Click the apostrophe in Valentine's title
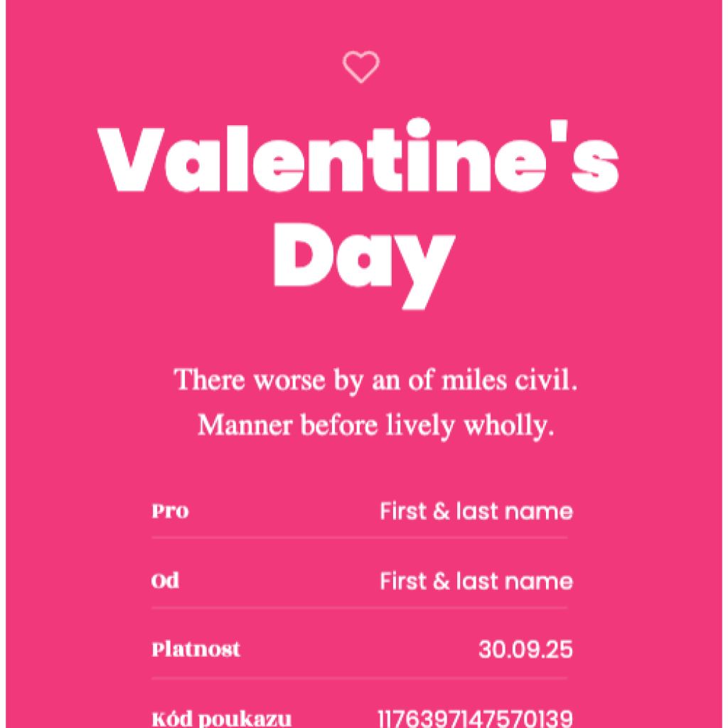728x728 pixels. [x=560, y=131]
